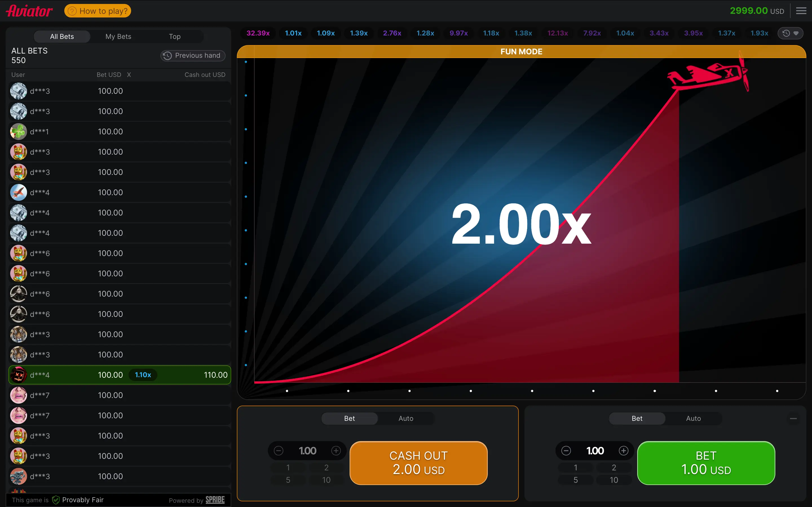Open the 12.13x round result
This screenshot has width=812, height=507.
point(558,33)
